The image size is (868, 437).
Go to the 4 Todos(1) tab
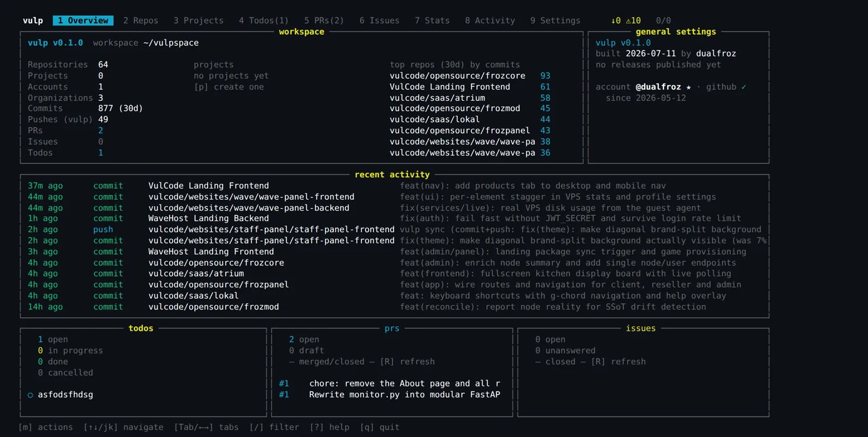[x=264, y=21]
